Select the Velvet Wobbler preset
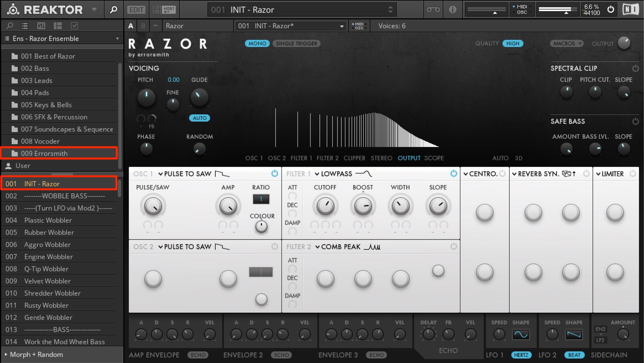Screen dimensions: 644x363 (59, 281)
